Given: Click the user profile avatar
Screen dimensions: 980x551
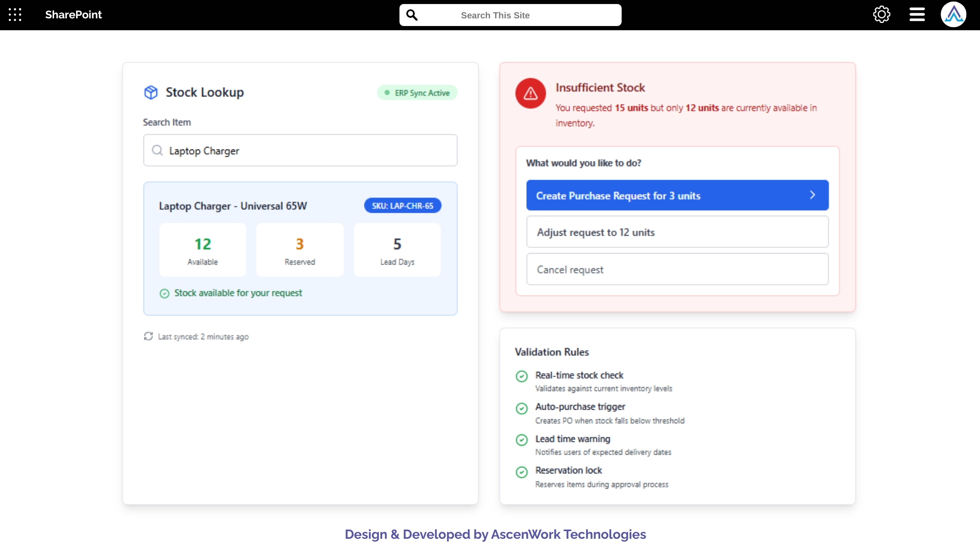Looking at the screenshot, I should point(953,15).
